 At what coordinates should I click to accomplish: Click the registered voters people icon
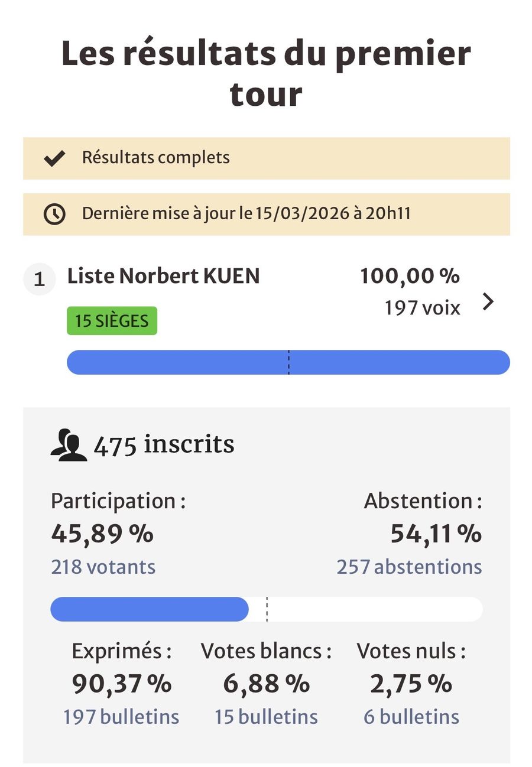coord(69,446)
